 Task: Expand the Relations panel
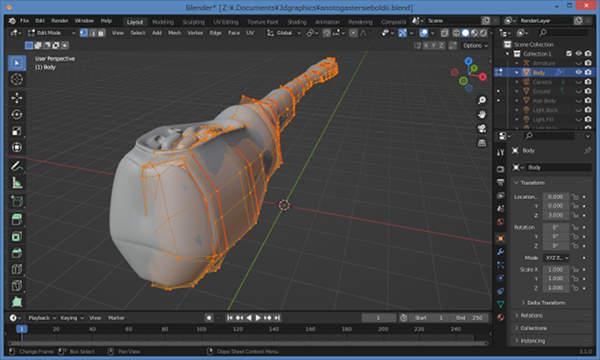coord(531,316)
